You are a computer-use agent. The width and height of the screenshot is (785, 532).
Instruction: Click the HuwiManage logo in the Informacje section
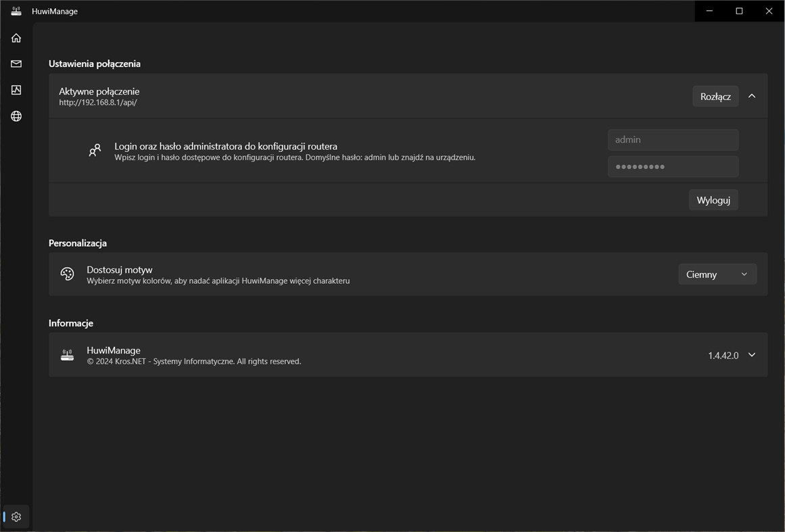pos(67,354)
